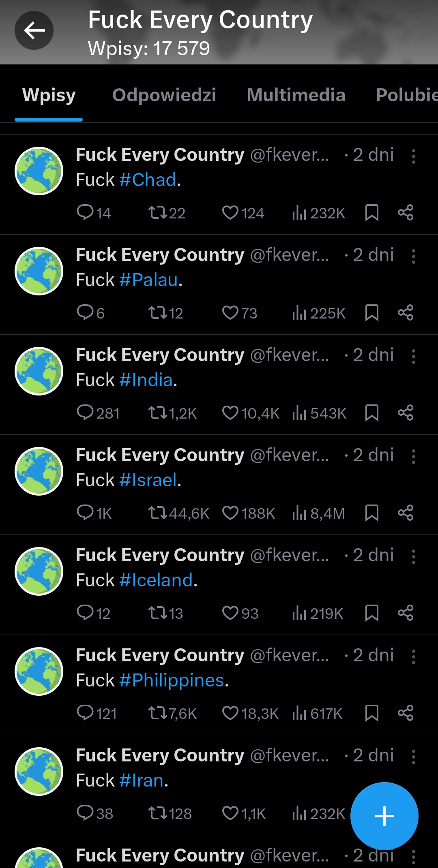The width and height of the screenshot is (438, 868).
Task: Open replies on the #Iceland post
Action: (85, 613)
